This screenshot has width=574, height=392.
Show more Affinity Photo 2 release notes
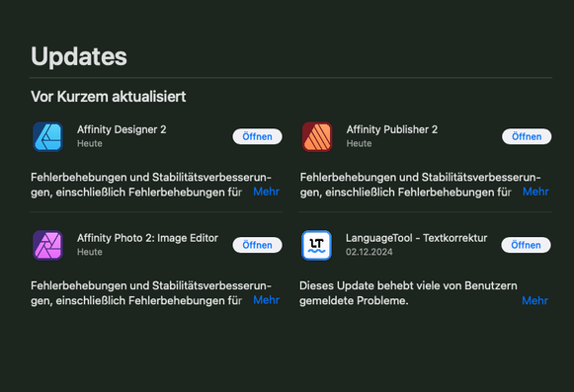(266, 300)
